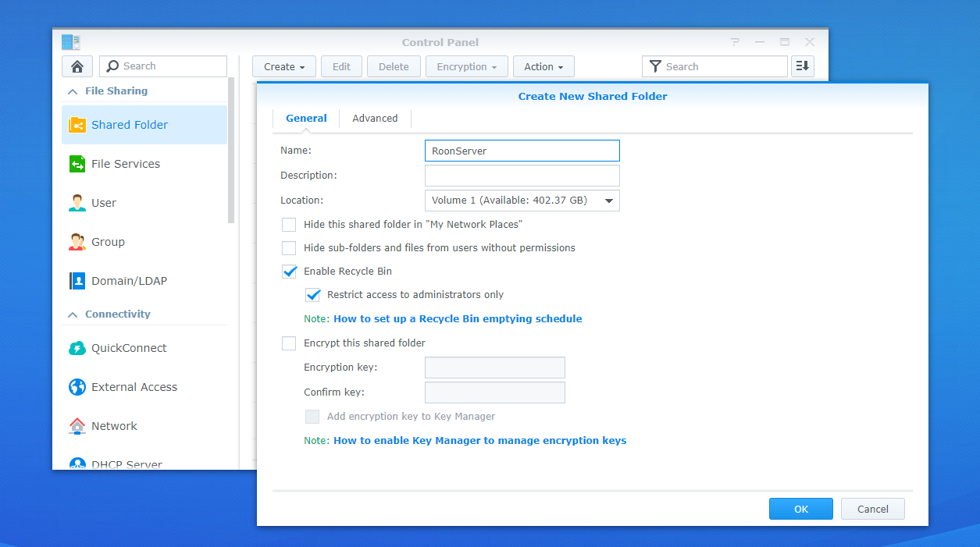
Task: Expand the Location volume dropdown
Action: [x=608, y=201]
